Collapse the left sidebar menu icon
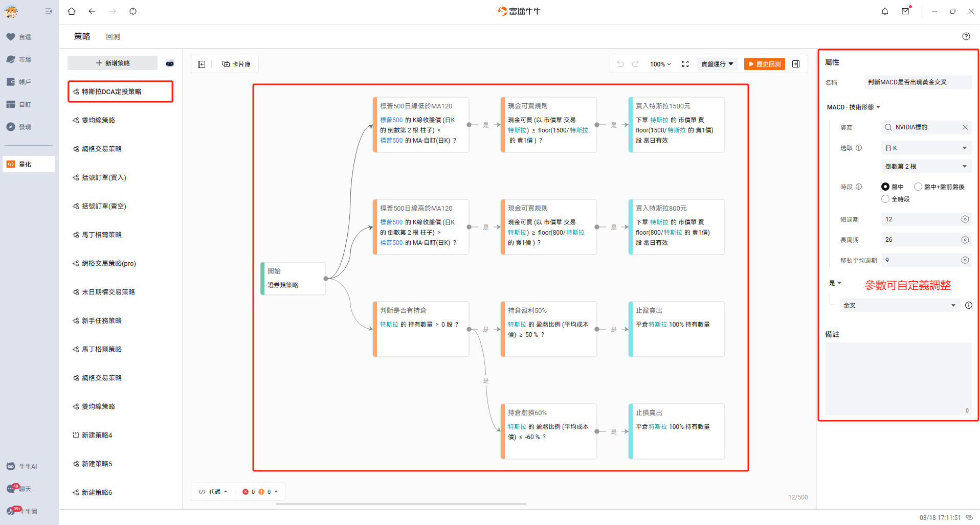The height and width of the screenshot is (525, 980). (x=49, y=11)
